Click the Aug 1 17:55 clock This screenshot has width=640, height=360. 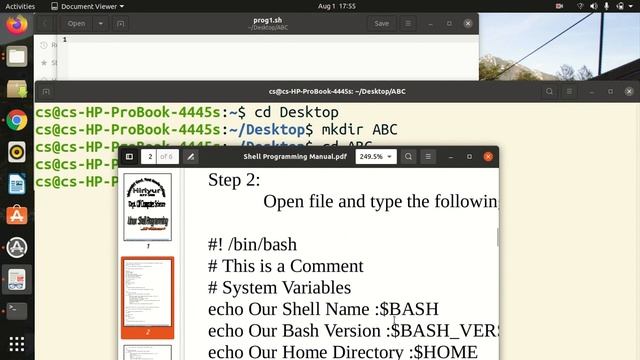coord(337,6)
